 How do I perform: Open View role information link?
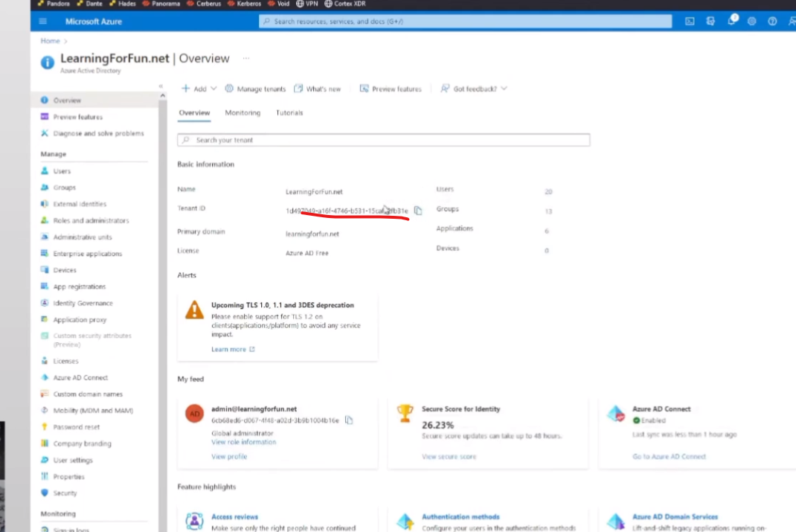pyautogui.click(x=244, y=442)
